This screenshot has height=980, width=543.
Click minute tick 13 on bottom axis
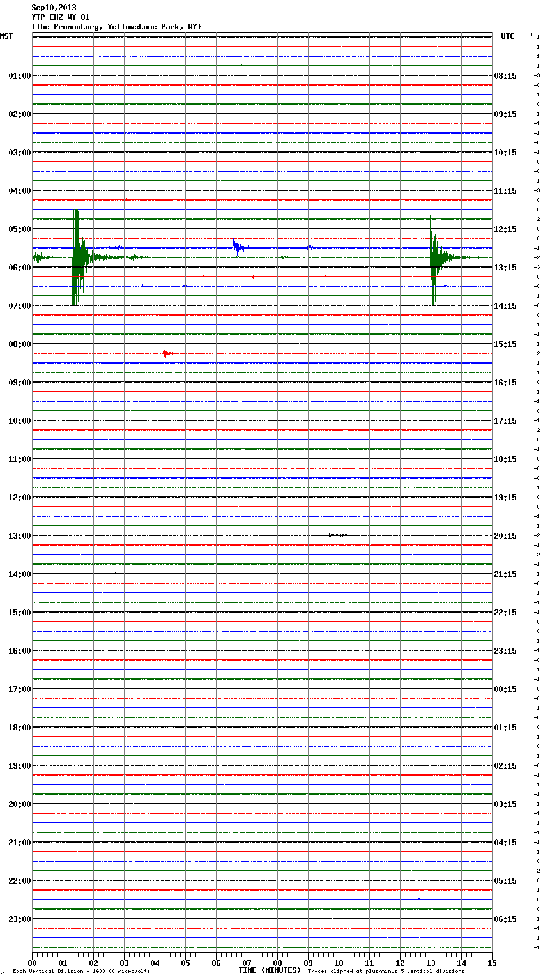point(431,963)
